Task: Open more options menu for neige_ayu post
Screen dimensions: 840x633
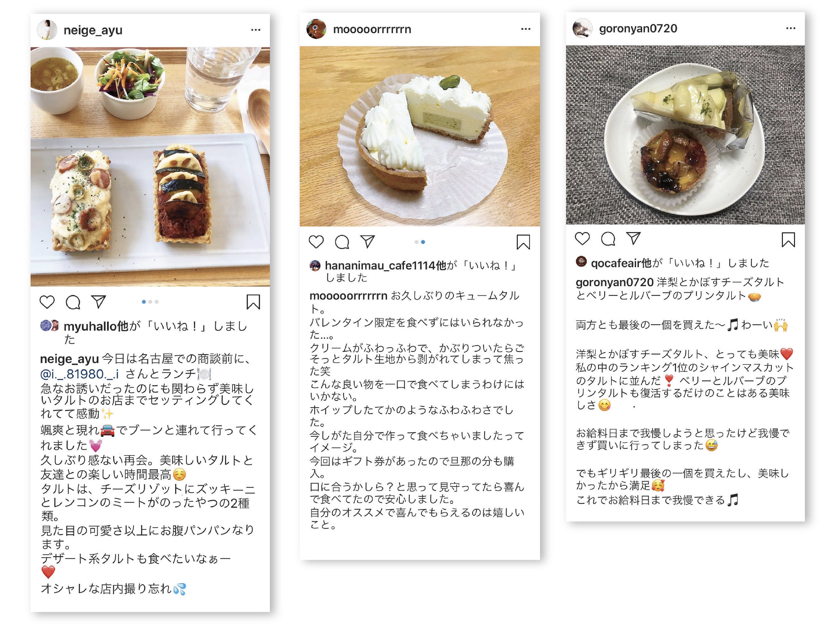Action: click(255, 30)
